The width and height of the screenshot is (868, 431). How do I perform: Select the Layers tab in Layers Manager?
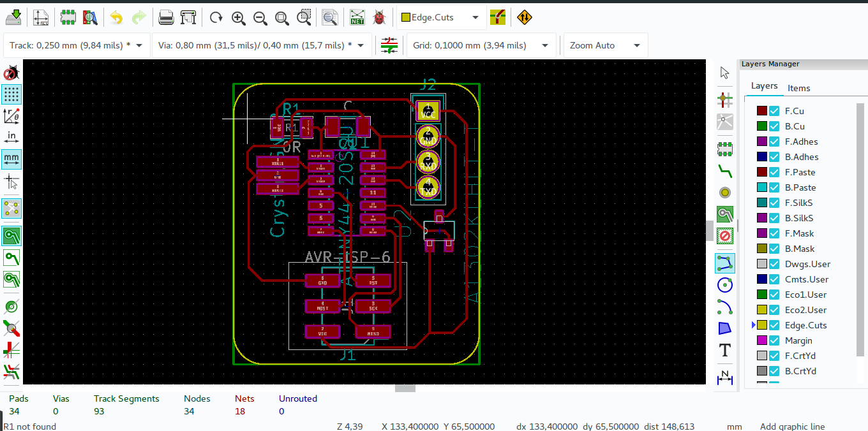764,85
